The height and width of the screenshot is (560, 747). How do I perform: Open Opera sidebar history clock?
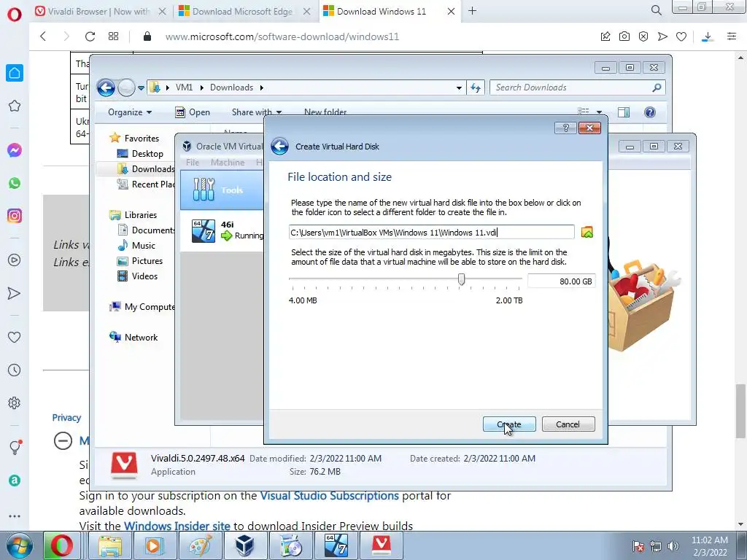(x=15, y=370)
